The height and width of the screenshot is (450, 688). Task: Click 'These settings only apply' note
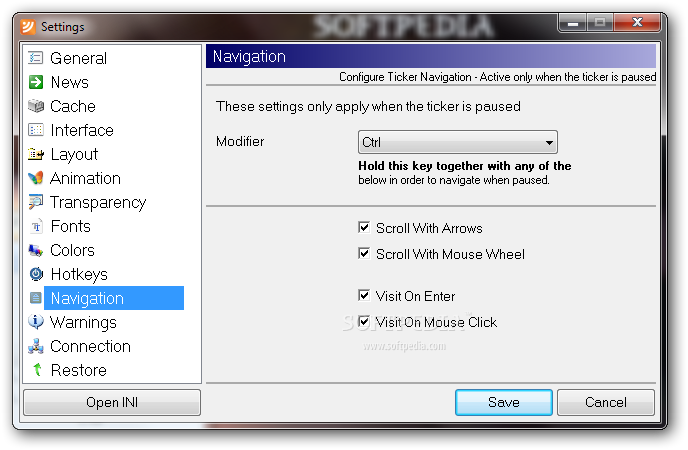point(368,107)
